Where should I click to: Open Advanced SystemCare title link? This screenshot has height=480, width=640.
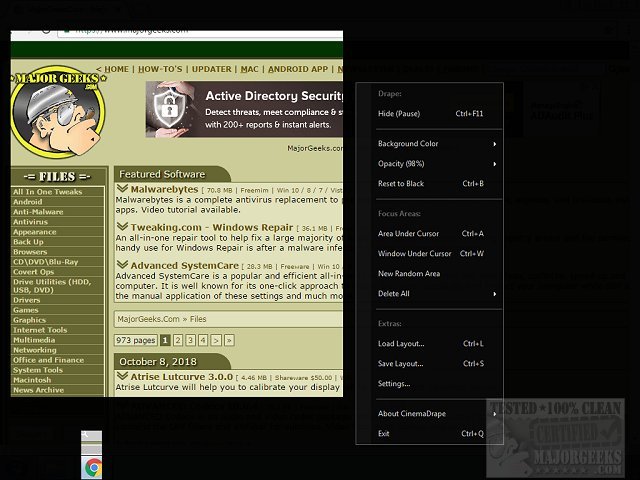184,265
